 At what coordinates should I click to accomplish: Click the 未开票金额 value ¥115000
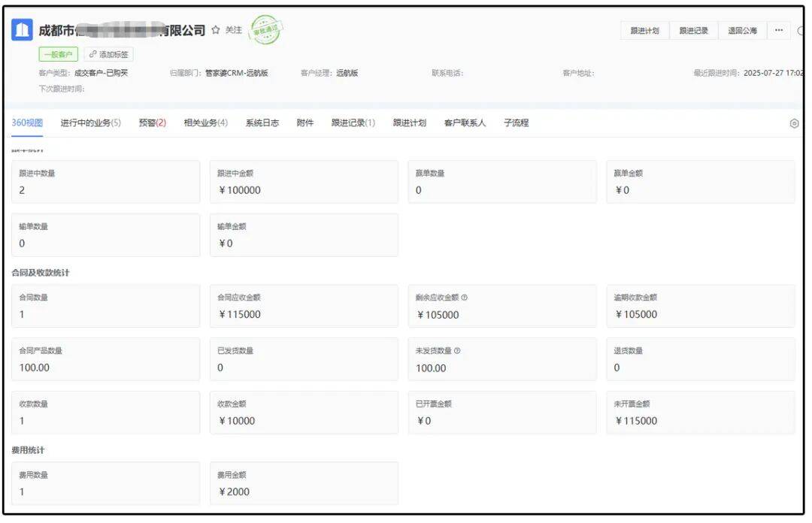click(636, 421)
